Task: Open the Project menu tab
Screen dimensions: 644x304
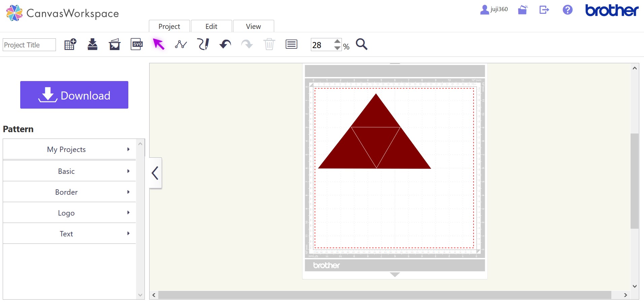Action: pyautogui.click(x=169, y=26)
